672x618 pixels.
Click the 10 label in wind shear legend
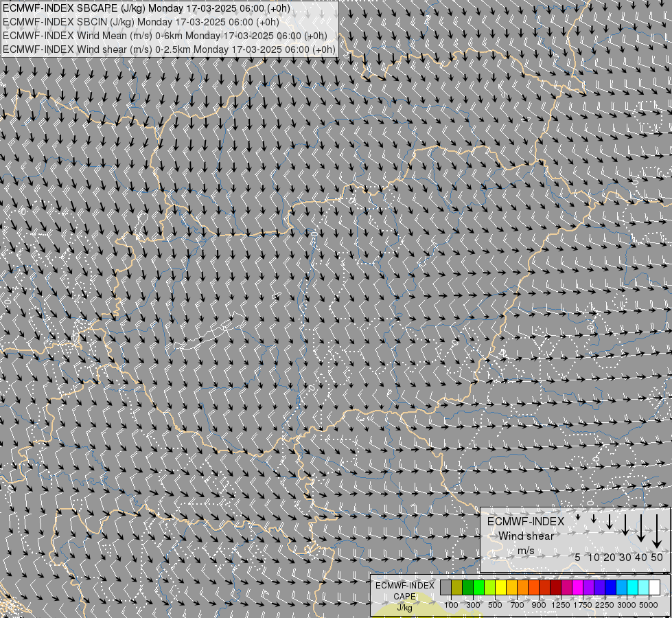click(594, 557)
